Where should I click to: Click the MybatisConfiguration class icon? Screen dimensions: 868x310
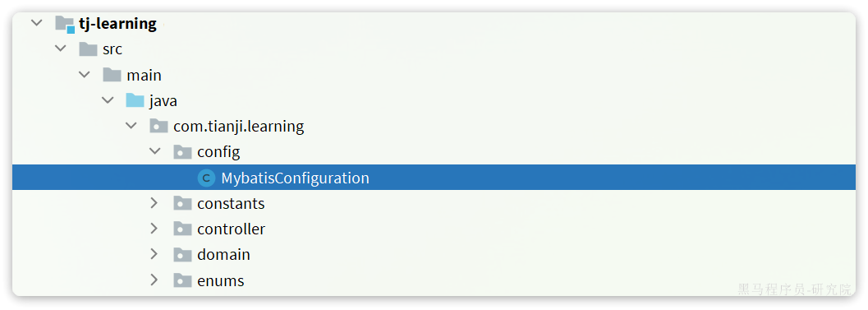tap(206, 178)
